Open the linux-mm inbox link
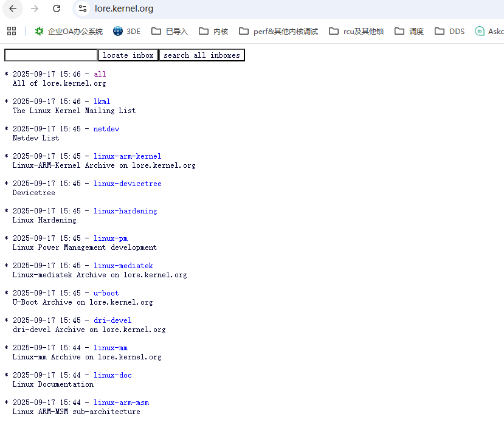 coord(111,347)
